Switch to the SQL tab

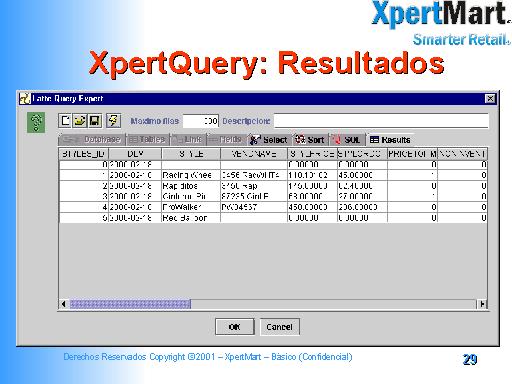[x=347, y=140]
